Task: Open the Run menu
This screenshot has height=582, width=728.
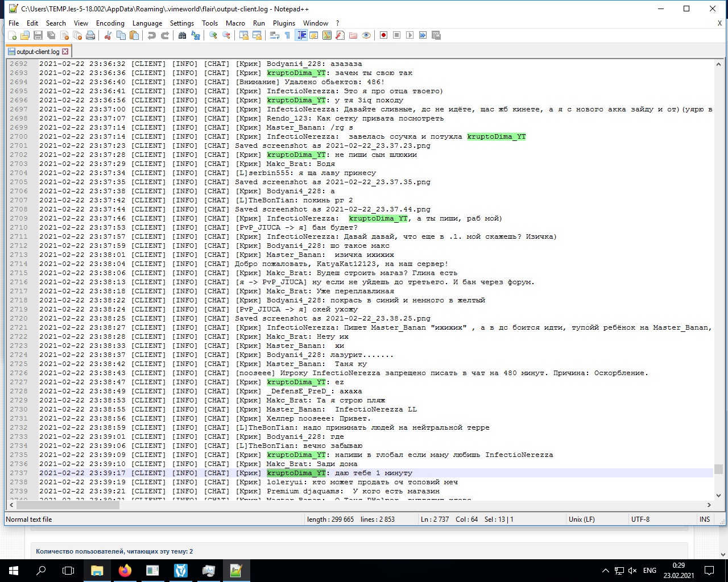Action: click(x=259, y=23)
